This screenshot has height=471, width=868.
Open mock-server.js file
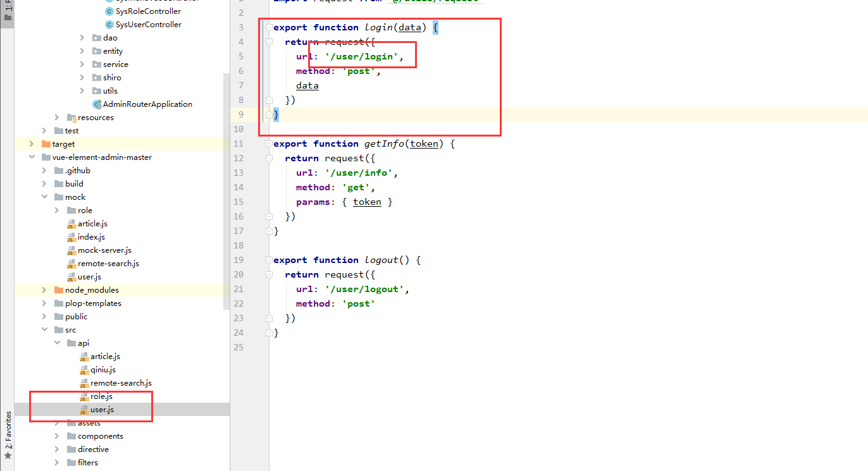[x=104, y=250]
